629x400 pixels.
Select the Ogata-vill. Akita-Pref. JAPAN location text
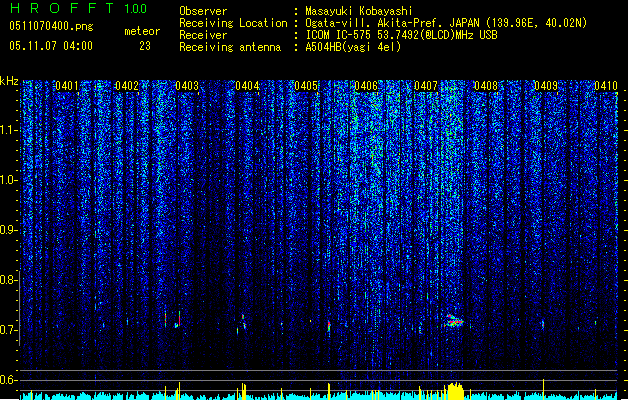[x=446, y=23]
